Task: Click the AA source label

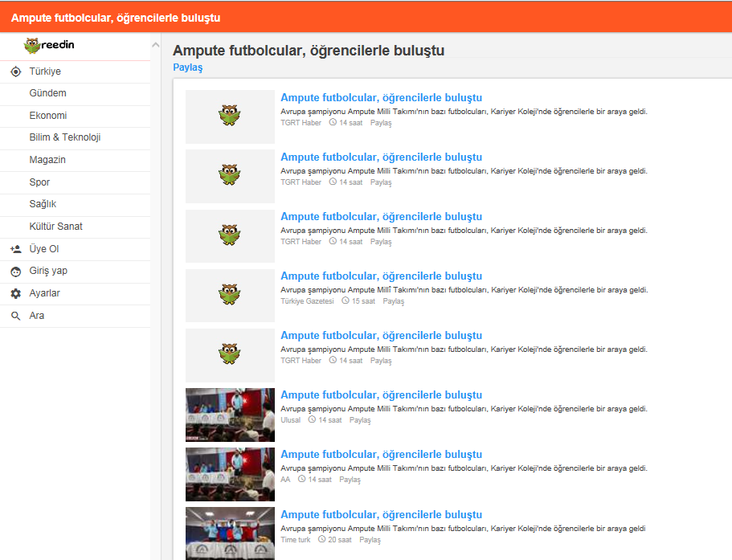Action: tap(285, 480)
